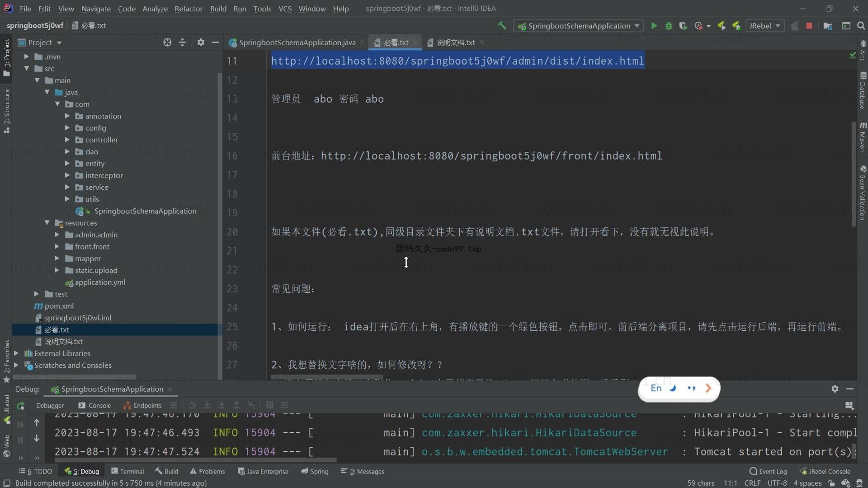Image resolution: width=868 pixels, height=488 pixels.
Task: Open the JRebel dropdown
Action: tap(764, 26)
